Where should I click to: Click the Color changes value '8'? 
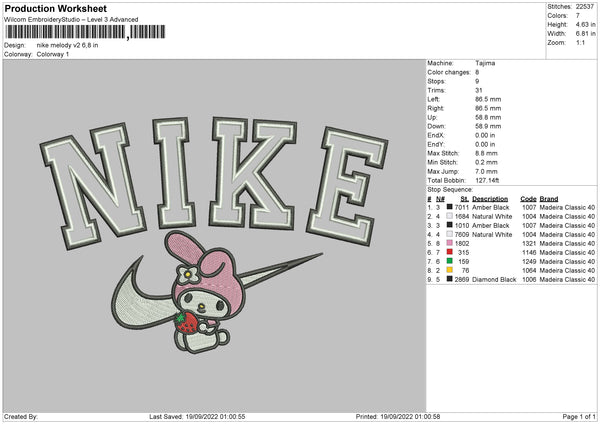[x=477, y=72]
